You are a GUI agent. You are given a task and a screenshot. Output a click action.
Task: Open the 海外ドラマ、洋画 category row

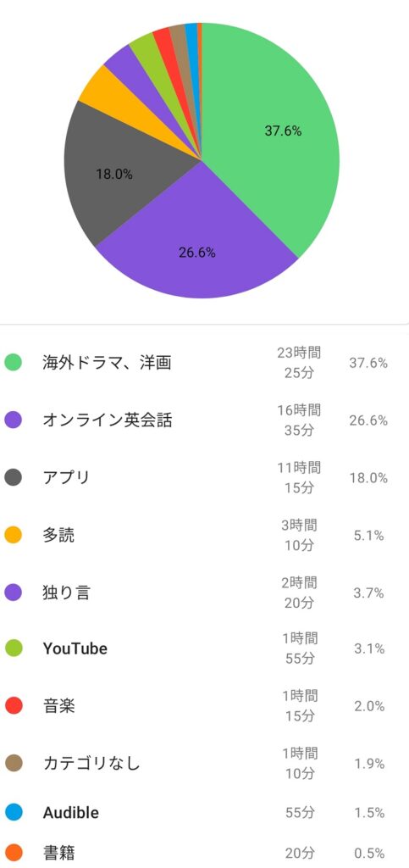205,363
